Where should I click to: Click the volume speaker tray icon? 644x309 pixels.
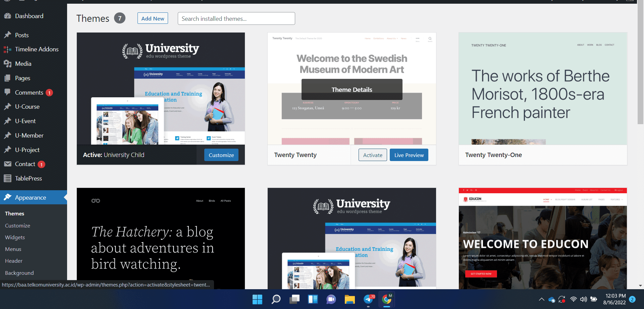click(584, 299)
